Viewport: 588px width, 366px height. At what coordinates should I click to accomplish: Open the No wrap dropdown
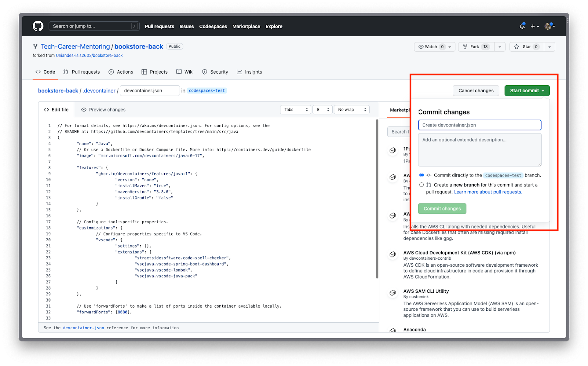(352, 110)
